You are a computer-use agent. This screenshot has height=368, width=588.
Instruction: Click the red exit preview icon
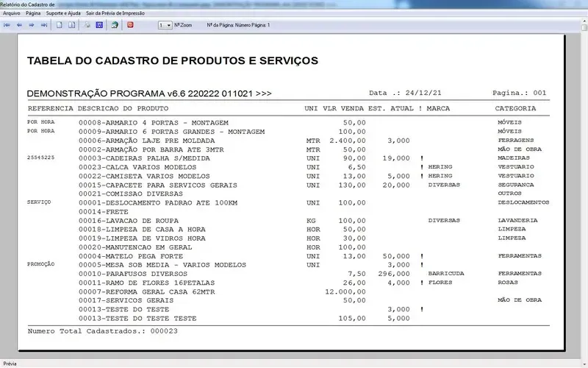tap(130, 25)
